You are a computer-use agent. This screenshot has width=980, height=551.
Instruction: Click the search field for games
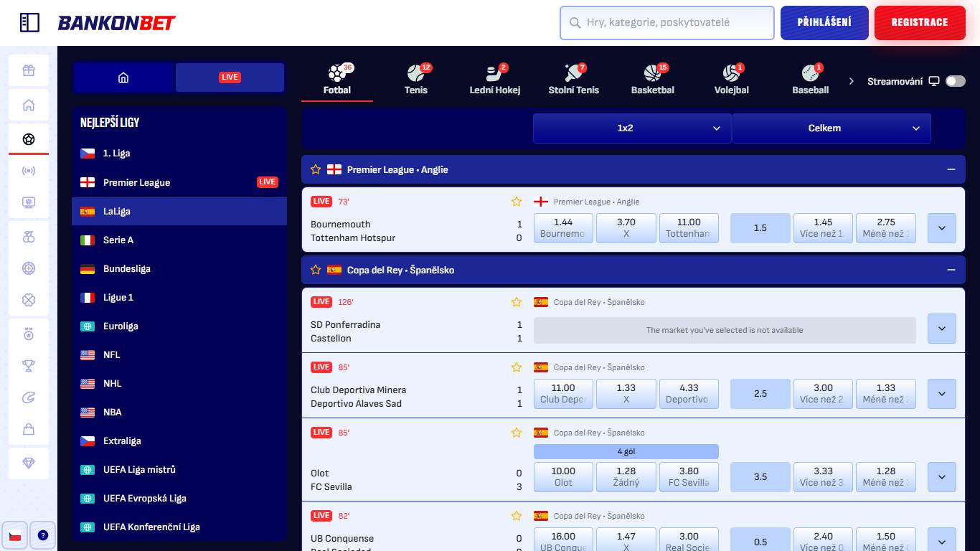tap(667, 22)
